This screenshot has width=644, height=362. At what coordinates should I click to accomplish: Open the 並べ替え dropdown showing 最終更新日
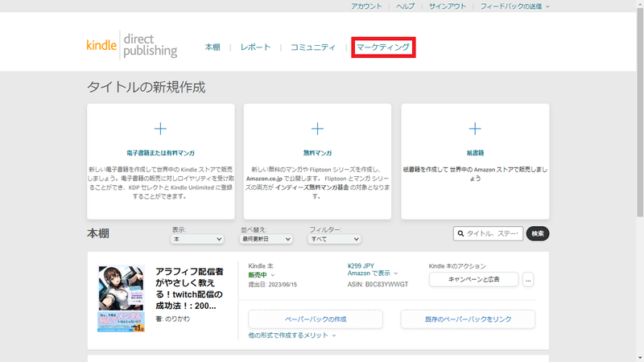coord(266,239)
